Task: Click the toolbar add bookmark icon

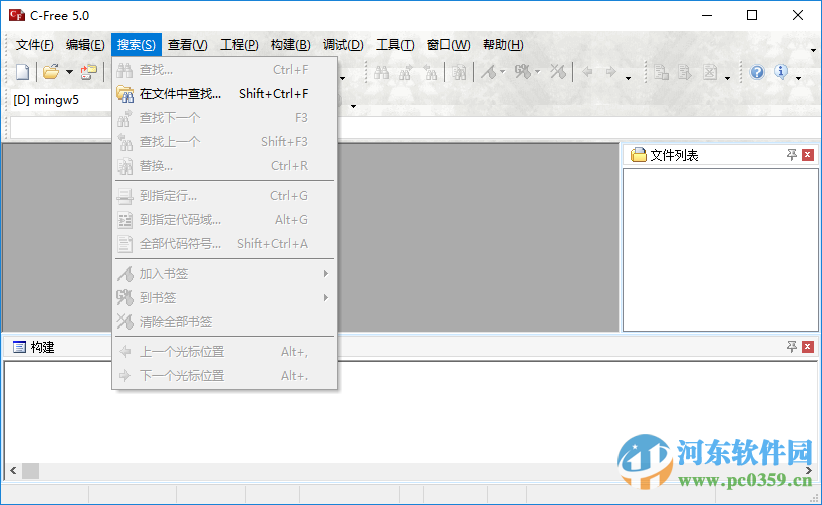Action: tap(489, 72)
